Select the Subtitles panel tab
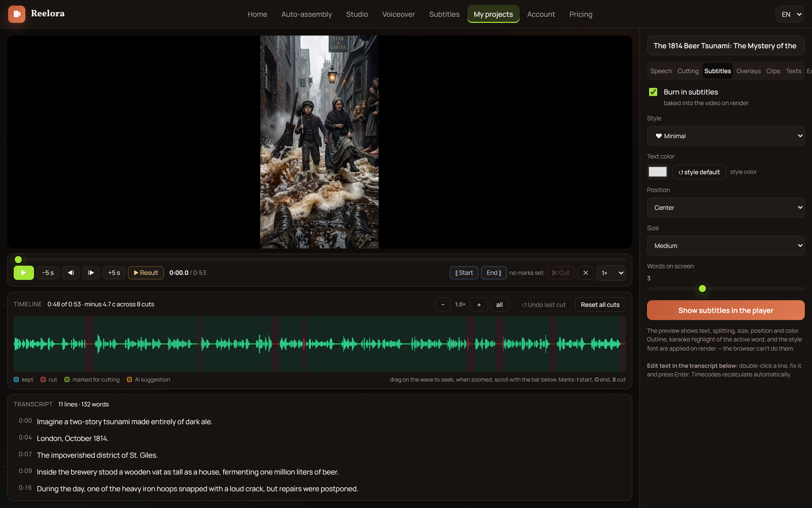This screenshot has width=812, height=508. point(718,71)
